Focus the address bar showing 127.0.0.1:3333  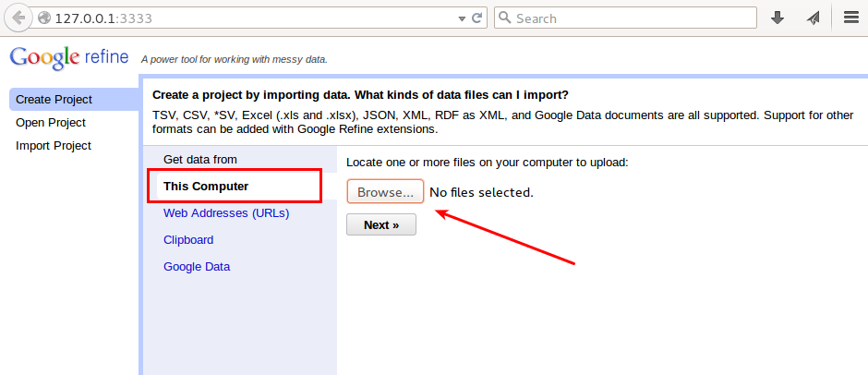[x=248, y=18]
